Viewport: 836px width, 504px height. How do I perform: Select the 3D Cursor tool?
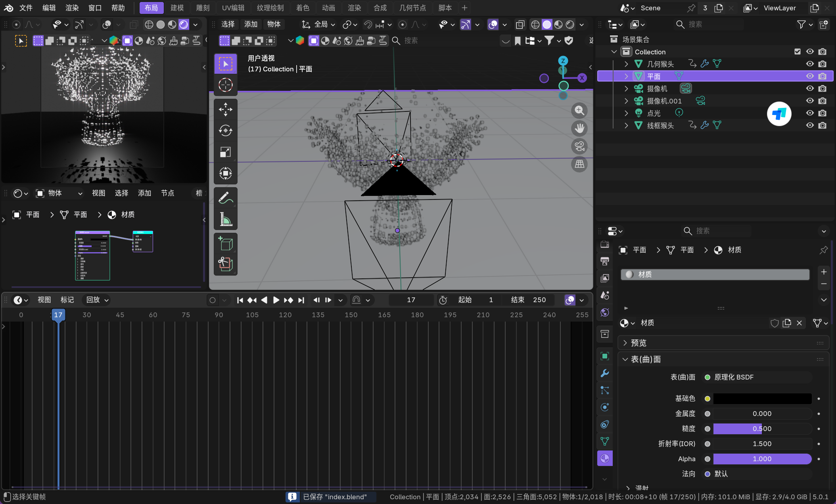tap(225, 85)
